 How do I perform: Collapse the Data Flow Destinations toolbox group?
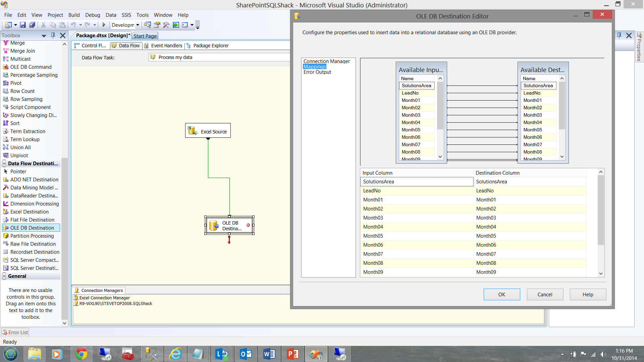[4, 164]
